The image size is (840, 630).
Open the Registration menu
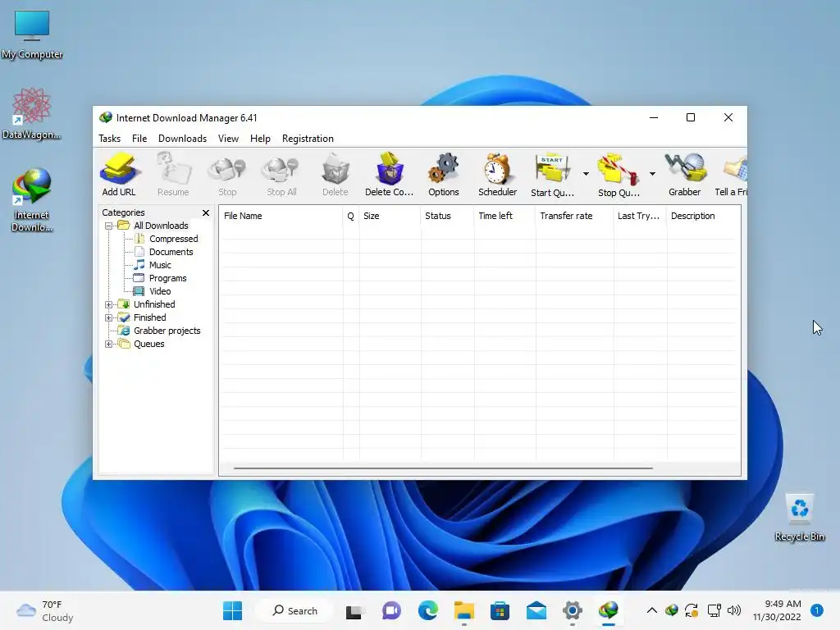click(308, 138)
